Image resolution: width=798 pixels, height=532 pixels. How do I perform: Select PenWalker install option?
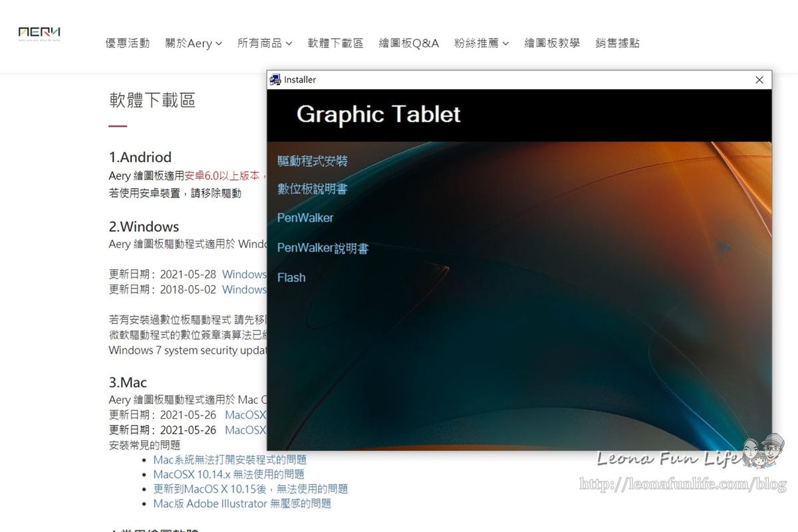pyautogui.click(x=305, y=218)
